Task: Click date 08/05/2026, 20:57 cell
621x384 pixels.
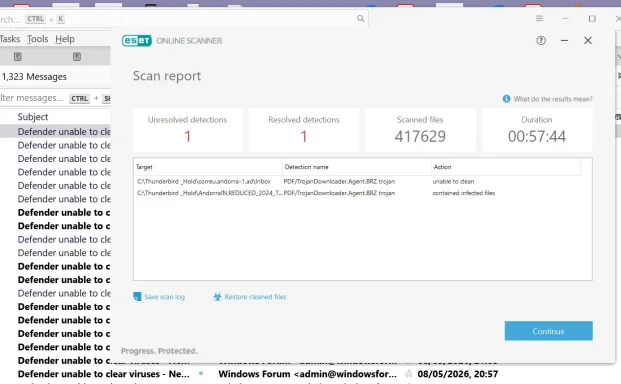Action: pyautogui.click(x=457, y=374)
